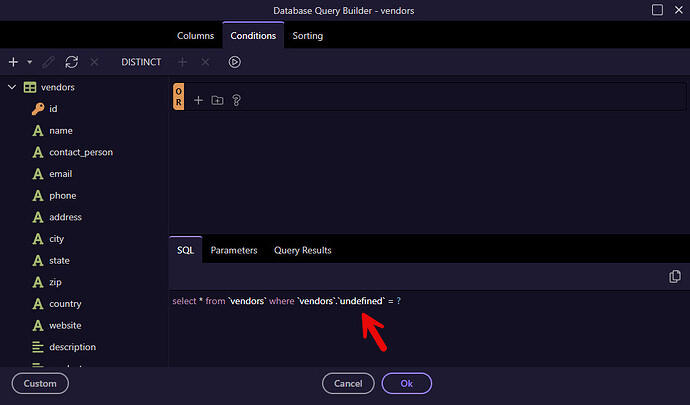Viewport: 690px width, 405px height.
Task: Close the Query Builder dialog
Action: pyautogui.click(x=679, y=10)
